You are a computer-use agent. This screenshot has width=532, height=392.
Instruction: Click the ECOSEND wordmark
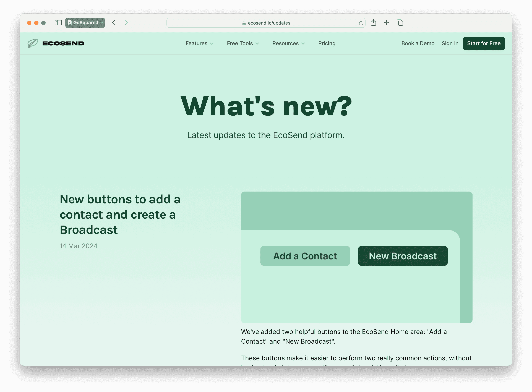63,43
